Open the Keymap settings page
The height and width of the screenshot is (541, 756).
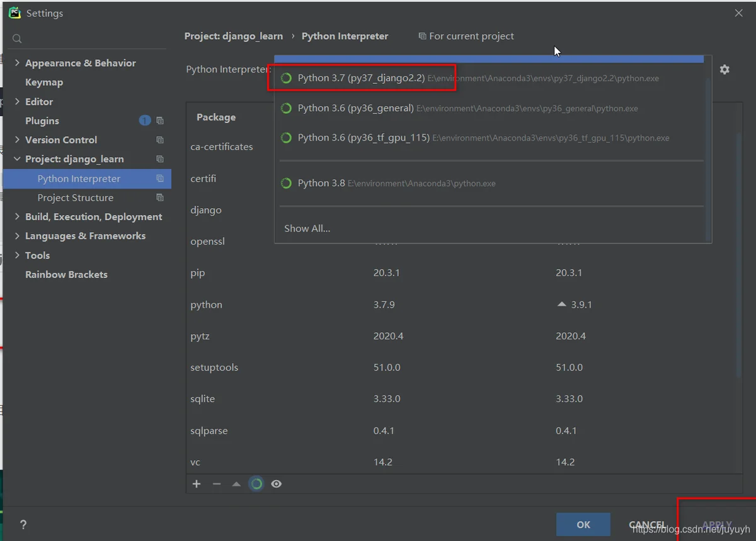(44, 82)
